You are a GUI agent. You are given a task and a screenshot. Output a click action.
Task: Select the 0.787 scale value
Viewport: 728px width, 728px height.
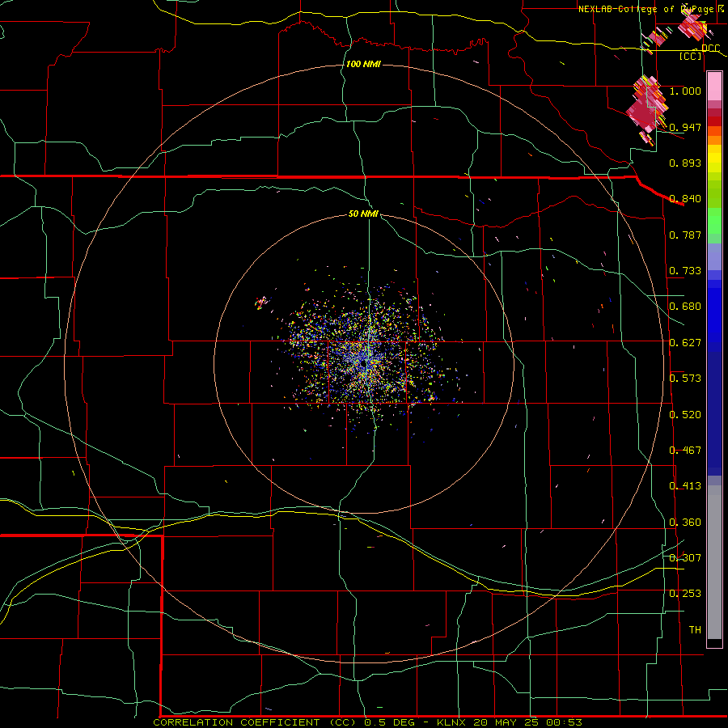click(685, 235)
